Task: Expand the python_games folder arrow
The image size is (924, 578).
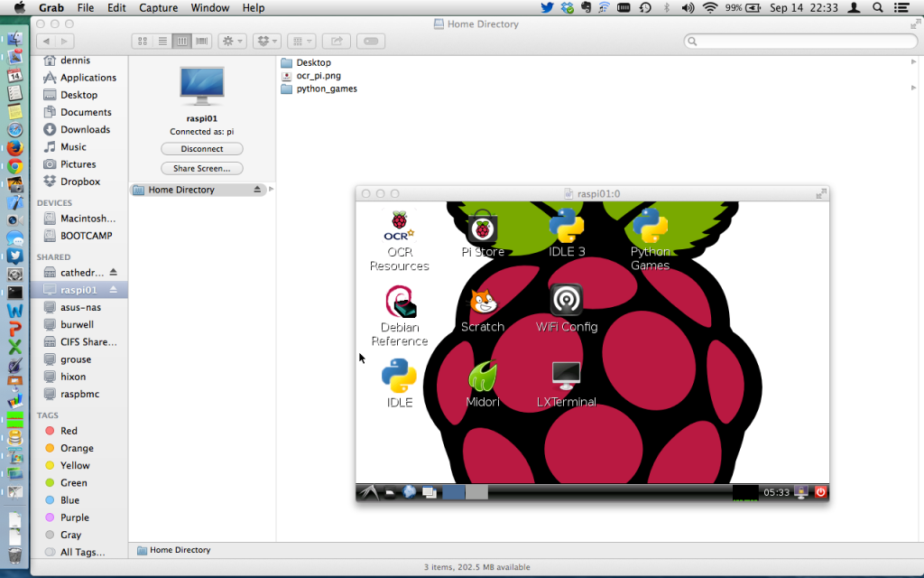Action: (913, 88)
